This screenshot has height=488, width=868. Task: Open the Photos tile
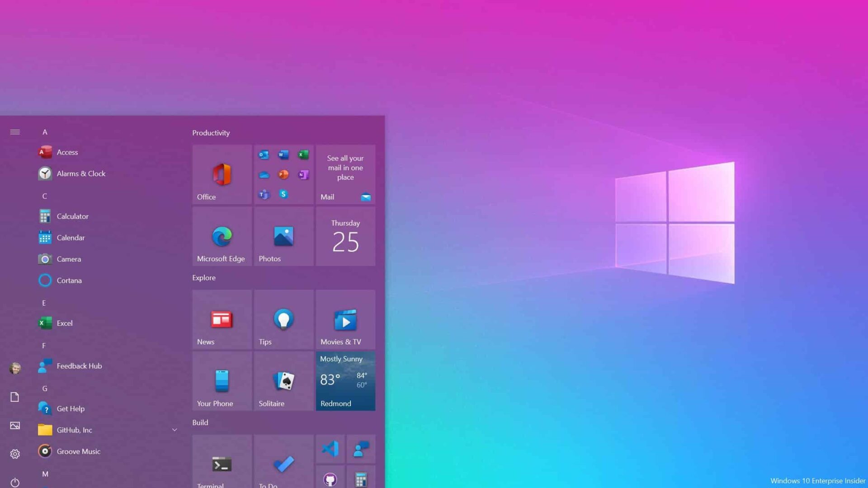pos(284,236)
